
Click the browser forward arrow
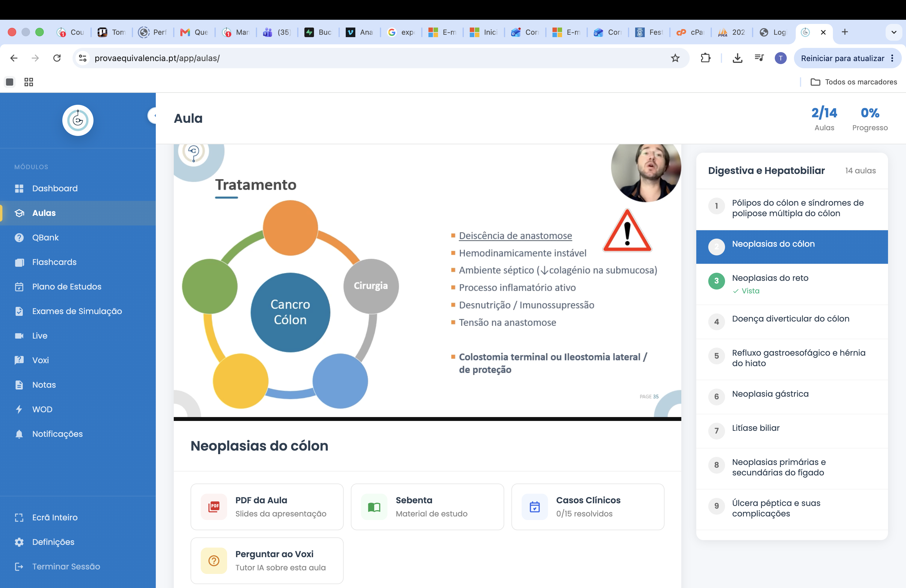[x=35, y=58]
